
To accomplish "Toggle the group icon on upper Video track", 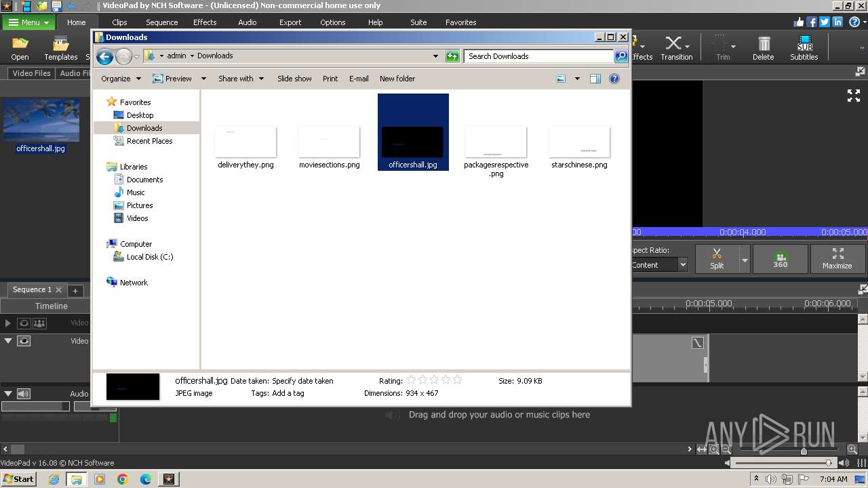I will click(x=39, y=324).
